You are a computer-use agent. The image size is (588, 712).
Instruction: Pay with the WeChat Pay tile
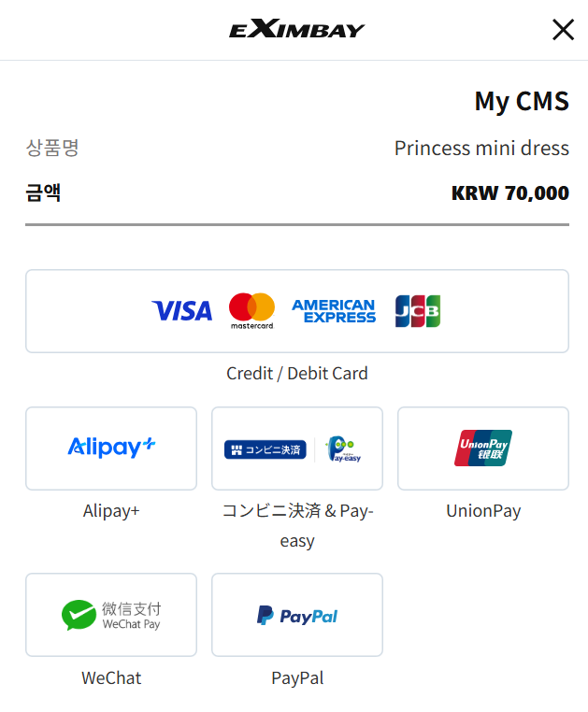[111, 615]
